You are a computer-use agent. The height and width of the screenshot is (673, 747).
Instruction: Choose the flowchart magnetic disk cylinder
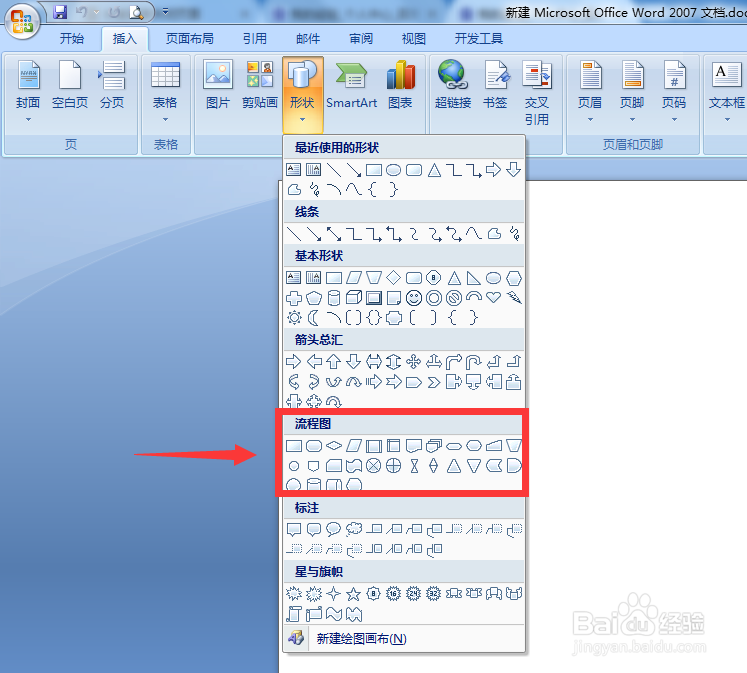pos(313,484)
